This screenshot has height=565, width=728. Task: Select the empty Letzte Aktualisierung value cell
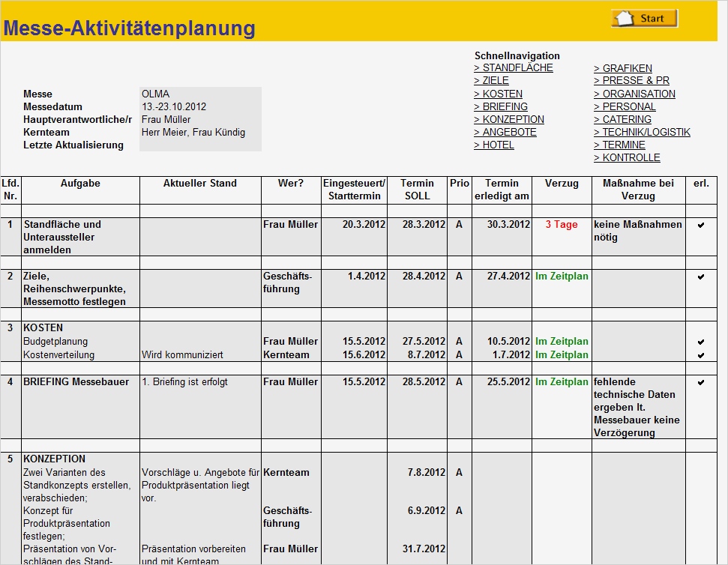(x=201, y=145)
